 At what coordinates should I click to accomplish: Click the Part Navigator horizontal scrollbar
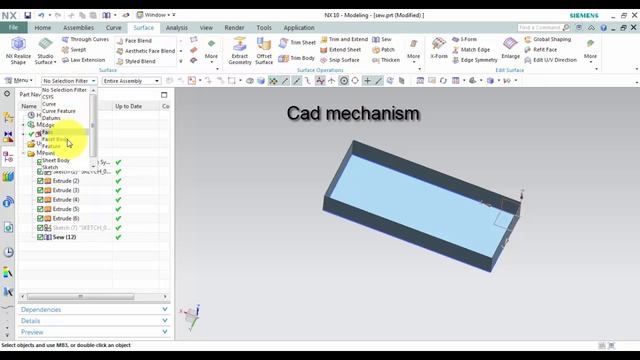[80, 297]
